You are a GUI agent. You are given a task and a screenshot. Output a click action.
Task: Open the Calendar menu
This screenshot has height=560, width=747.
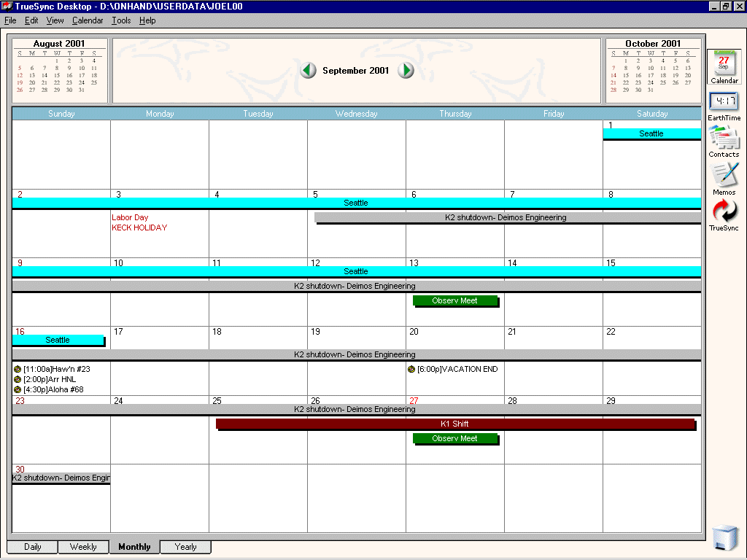[x=88, y=20]
